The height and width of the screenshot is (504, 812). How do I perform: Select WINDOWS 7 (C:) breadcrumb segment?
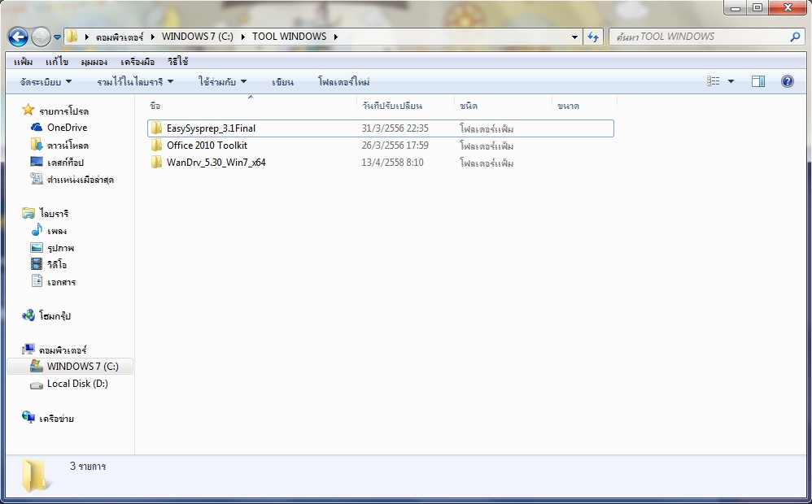coord(197,37)
